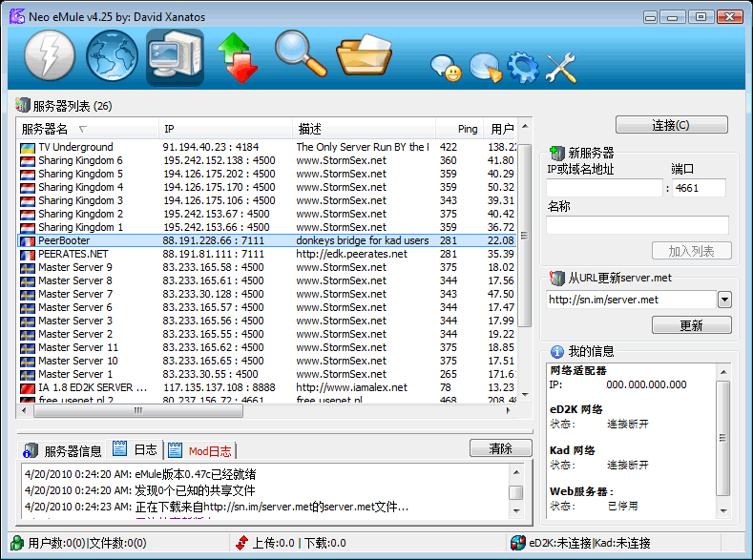Click the 我的信息 panel scroll up arrow
The height and width of the screenshot is (560, 753).
[x=723, y=372]
